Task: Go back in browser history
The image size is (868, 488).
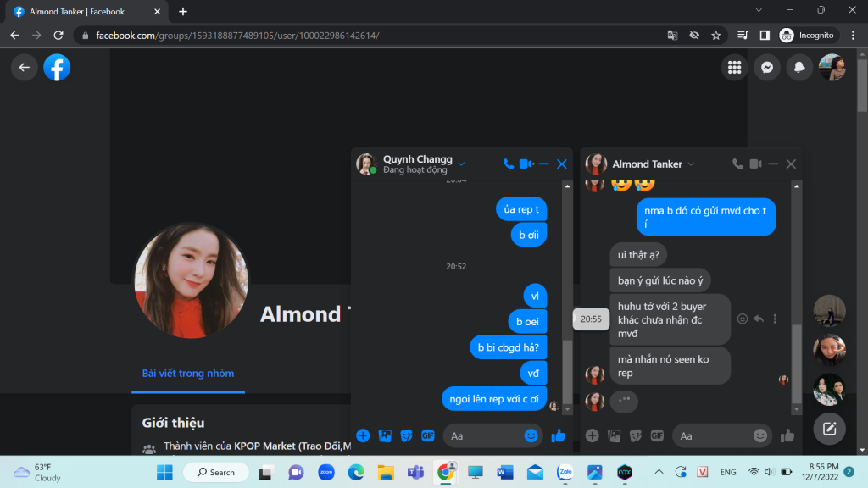Action: [x=15, y=36]
